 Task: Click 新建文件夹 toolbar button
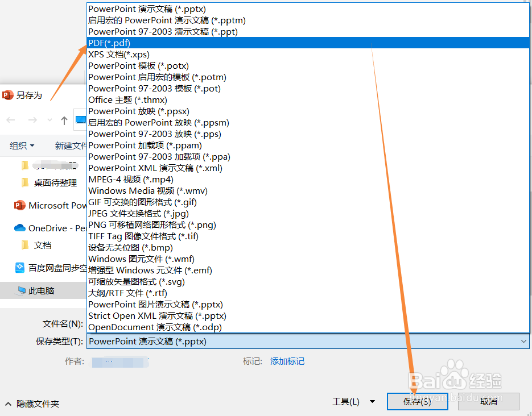71,145
